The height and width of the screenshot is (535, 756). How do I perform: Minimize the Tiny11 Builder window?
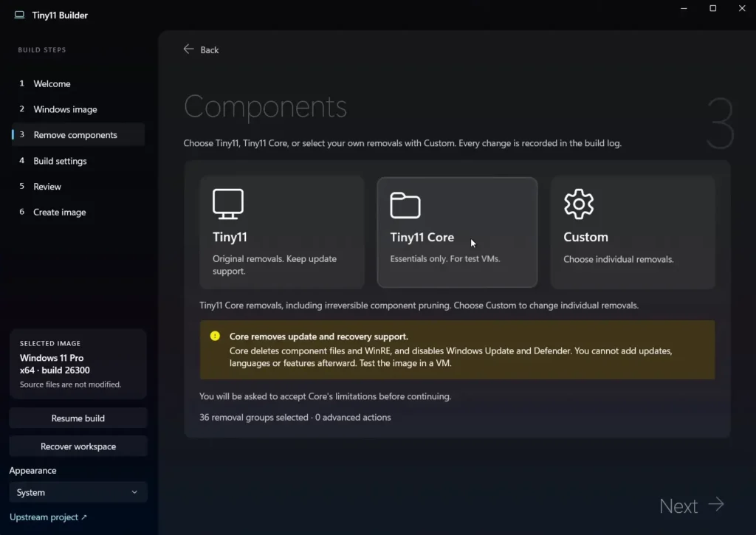pos(684,8)
